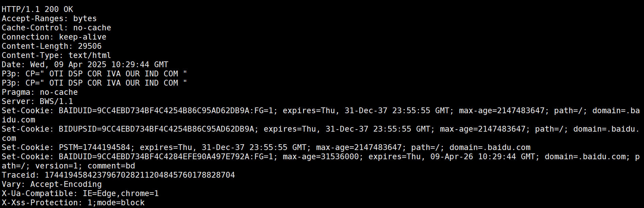Image resolution: width=644 pixels, height=208 pixels.
Task: Click the Content-Length value 29506
Action: [x=90, y=46]
